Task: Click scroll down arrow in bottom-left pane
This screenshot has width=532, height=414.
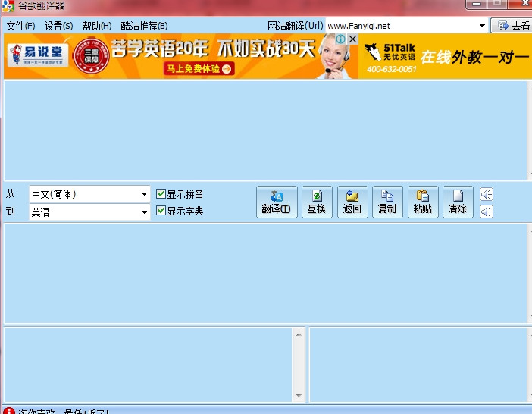Action: (299, 395)
